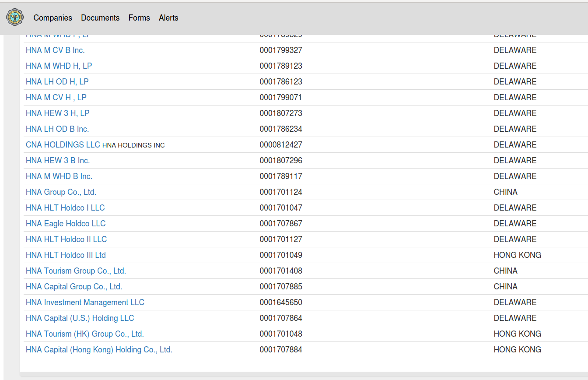Select CIK number 0001786123

click(x=281, y=82)
